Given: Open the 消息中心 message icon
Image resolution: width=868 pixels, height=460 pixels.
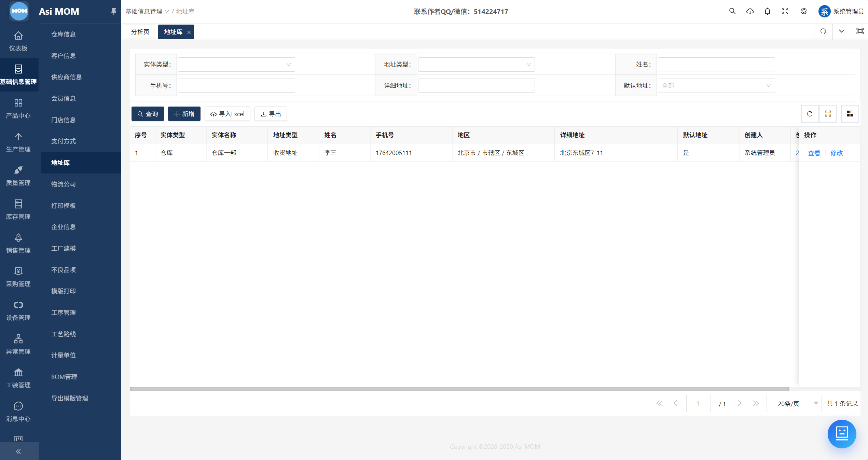Looking at the screenshot, I should click(18, 406).
